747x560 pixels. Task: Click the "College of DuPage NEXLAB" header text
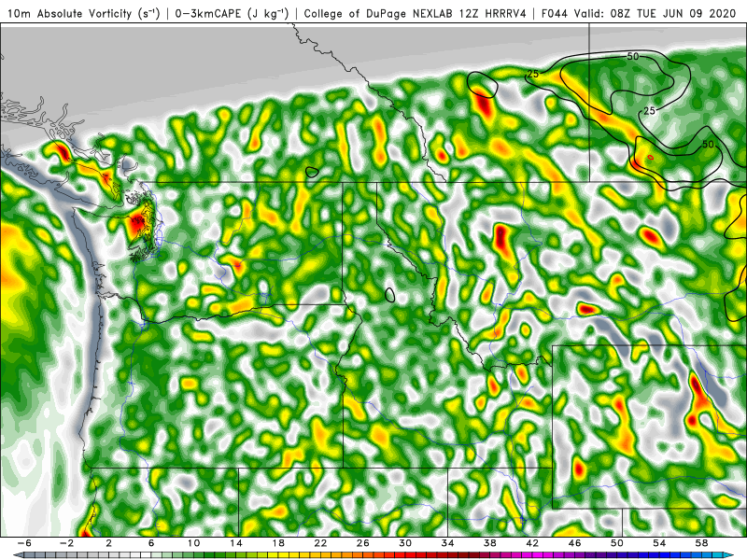pyautogui.click(x=380, y=13)
